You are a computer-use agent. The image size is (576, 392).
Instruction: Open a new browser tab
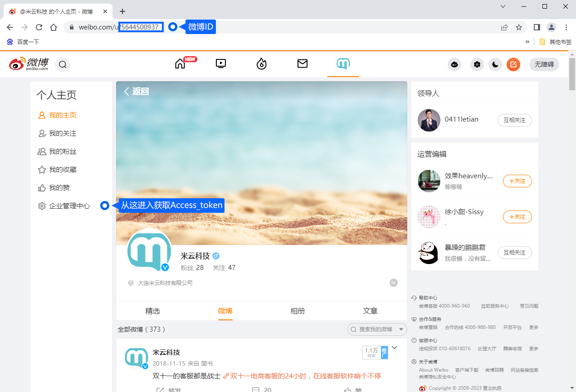coord(122,11)
